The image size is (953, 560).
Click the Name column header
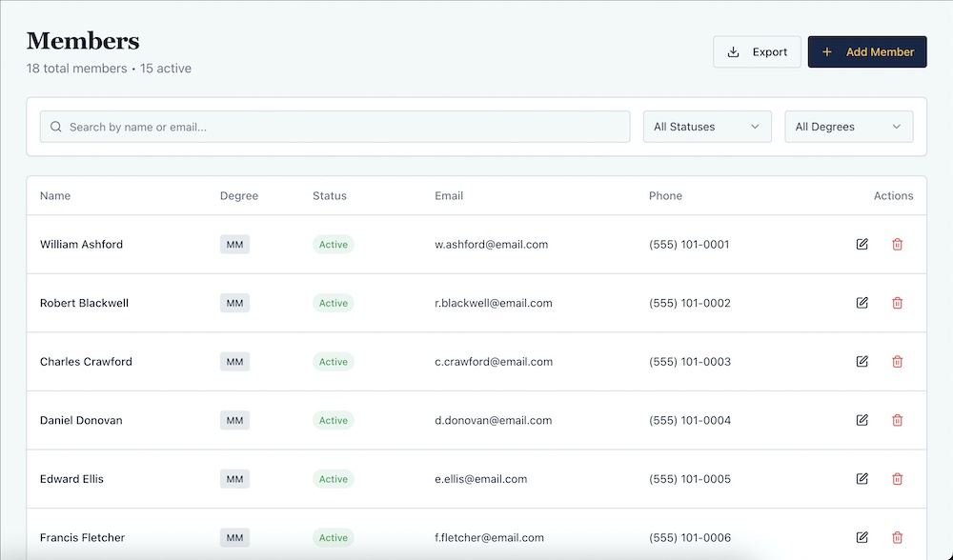click(x=54, y=195)
